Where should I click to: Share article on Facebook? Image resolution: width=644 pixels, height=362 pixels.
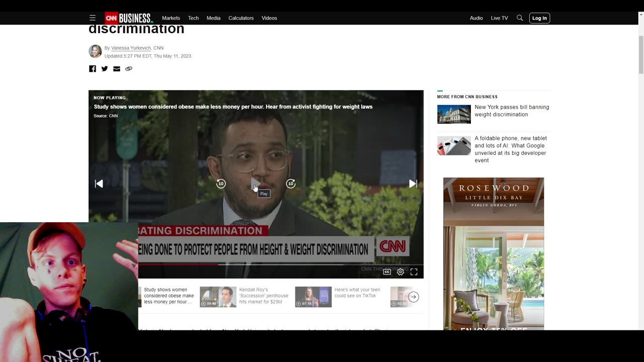(x=93, y=69)
